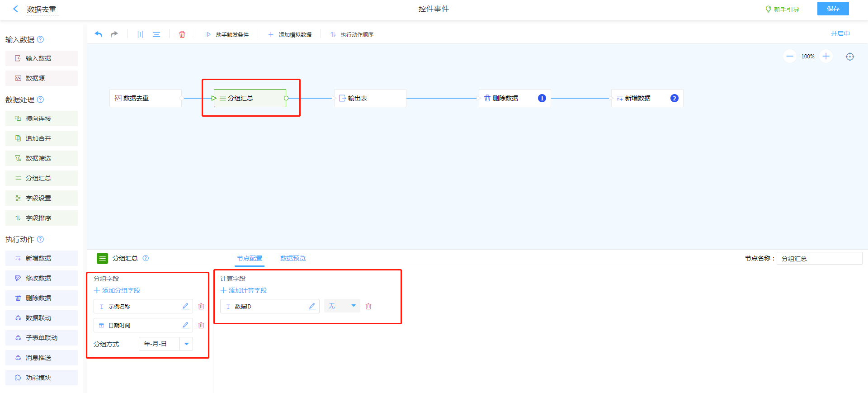Click the center canvas locate icon
This screenshot has width=868, height=393.
coord(850,57)
